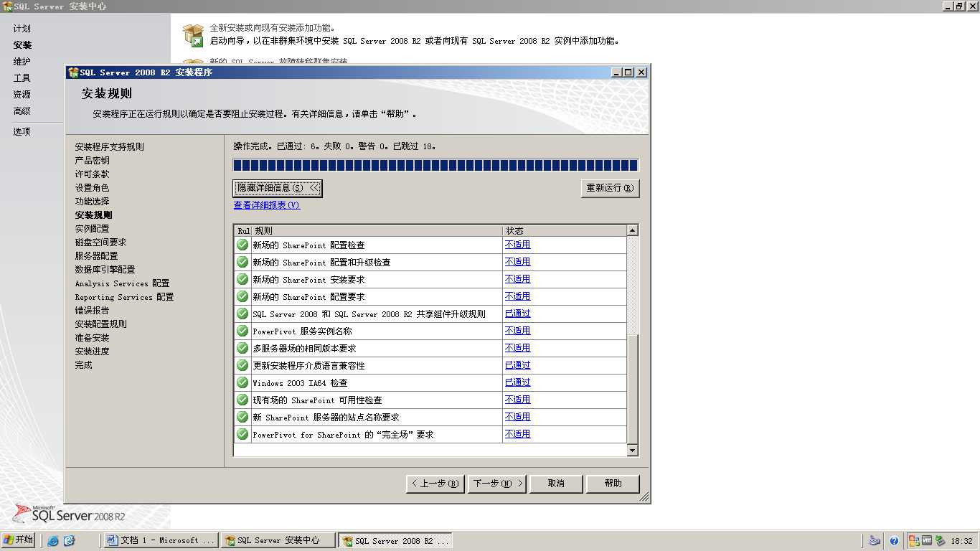This screenshot has width=980, height=551.
Task: Select Reporting Services 配置 step in the left pane
Action: pos(125,297)
